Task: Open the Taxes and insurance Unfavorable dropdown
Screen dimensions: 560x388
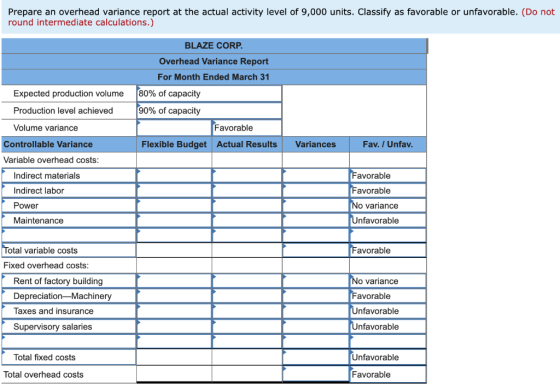Action: pos(388,311)
